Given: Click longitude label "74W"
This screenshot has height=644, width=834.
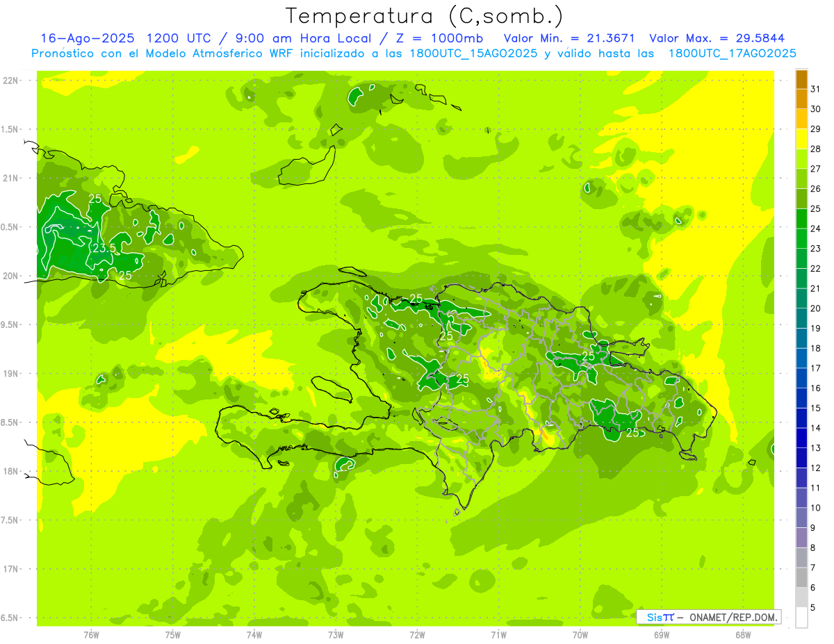Looking at the screenshot, I should point(254,634).
